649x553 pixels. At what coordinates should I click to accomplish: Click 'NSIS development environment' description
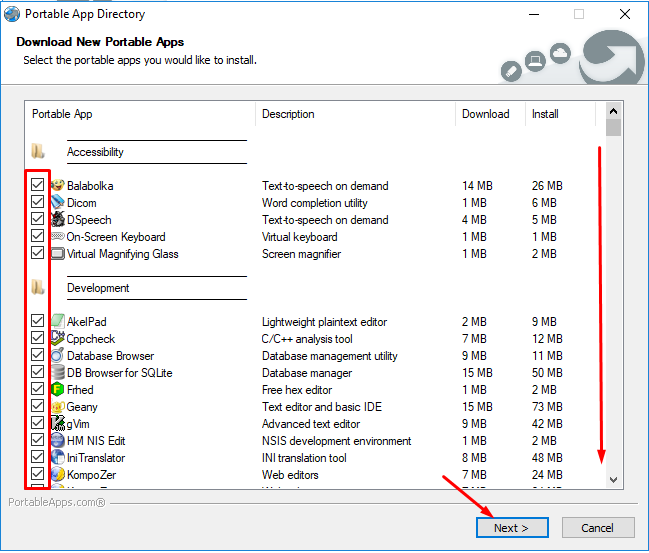(x=337, y=441)
